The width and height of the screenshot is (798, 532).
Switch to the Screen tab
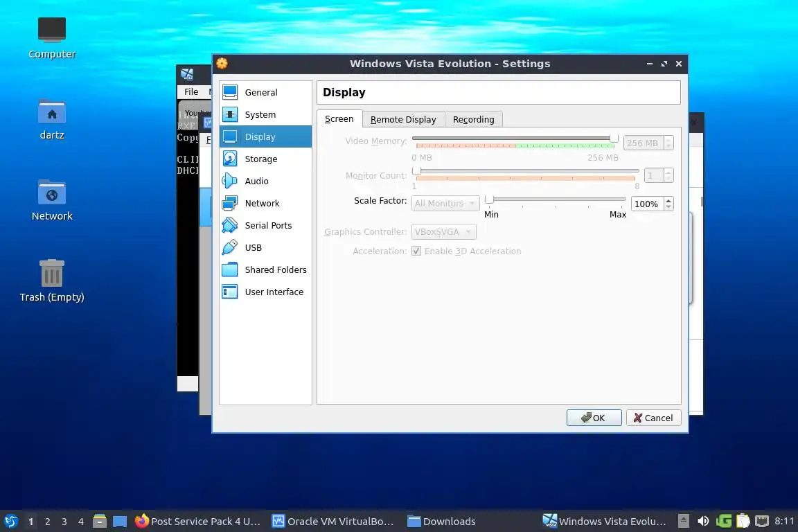pyautogui.click(x=339, y=119)
